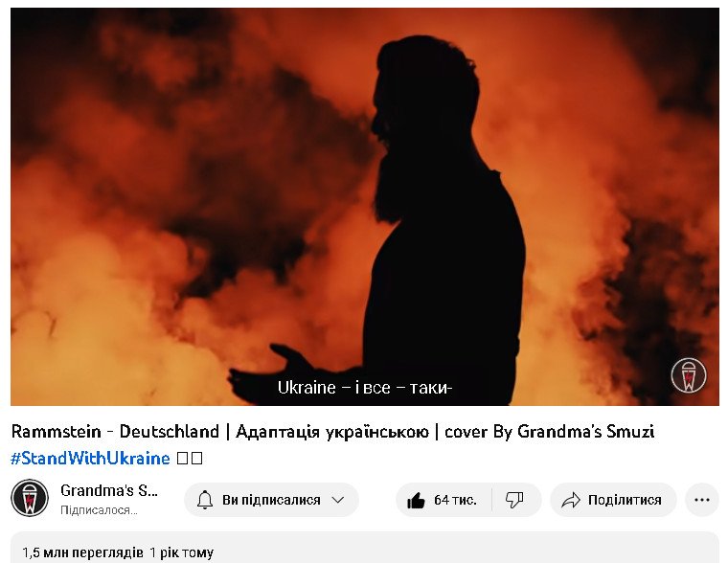Viewport: 728px width, 563px height.
Task: Click the emoji squares after the hashtag
Action: (190, 459)
